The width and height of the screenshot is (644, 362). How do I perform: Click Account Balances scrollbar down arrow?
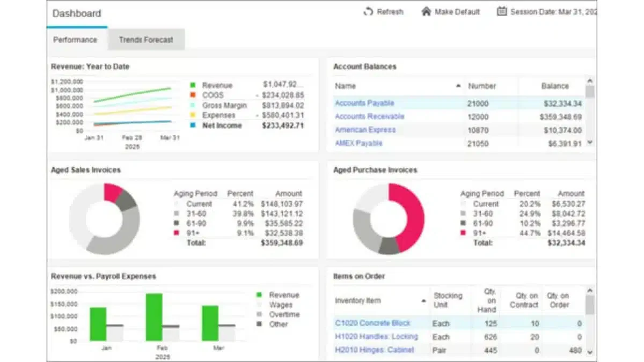[x=590, y=143]
